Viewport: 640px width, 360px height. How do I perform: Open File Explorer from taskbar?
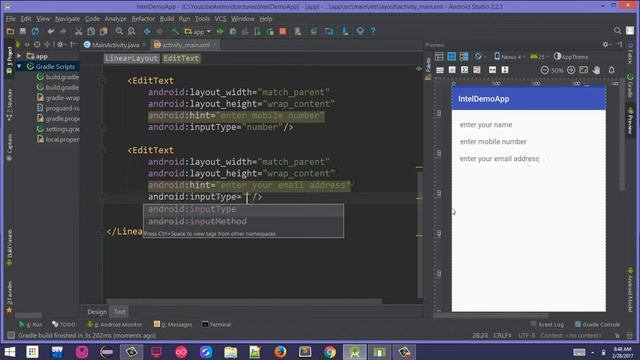coord(230,352)
